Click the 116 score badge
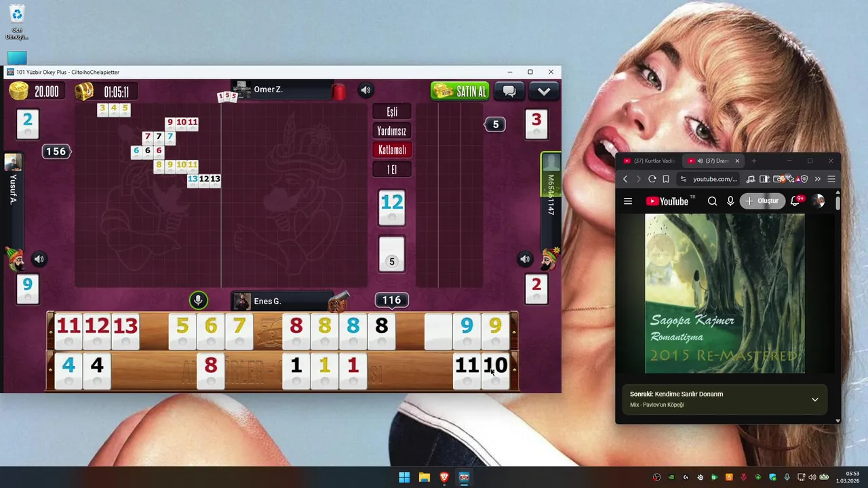This screenshot has height=488, width=868. [391, 300]
